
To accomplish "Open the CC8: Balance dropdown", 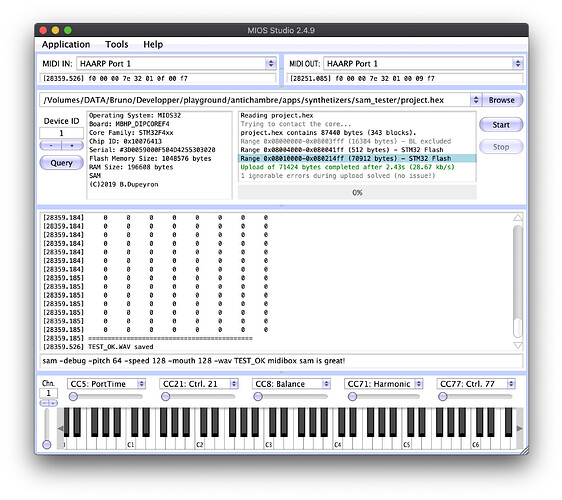I will [326, 384].
